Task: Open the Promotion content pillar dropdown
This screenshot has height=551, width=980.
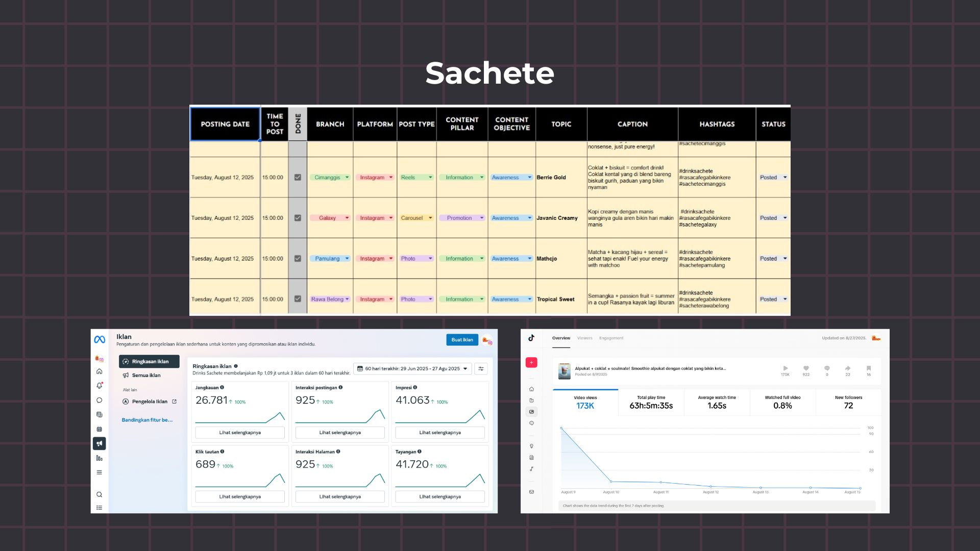Action: 462,218
